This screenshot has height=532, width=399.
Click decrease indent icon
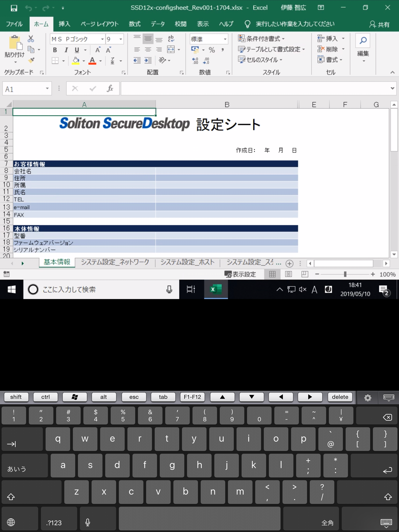pos(137,60)
